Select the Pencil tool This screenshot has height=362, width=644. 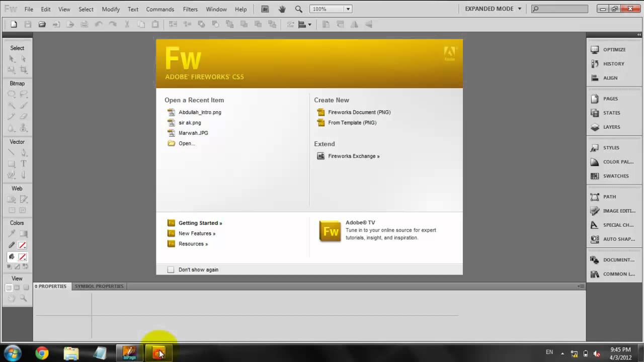12,117
